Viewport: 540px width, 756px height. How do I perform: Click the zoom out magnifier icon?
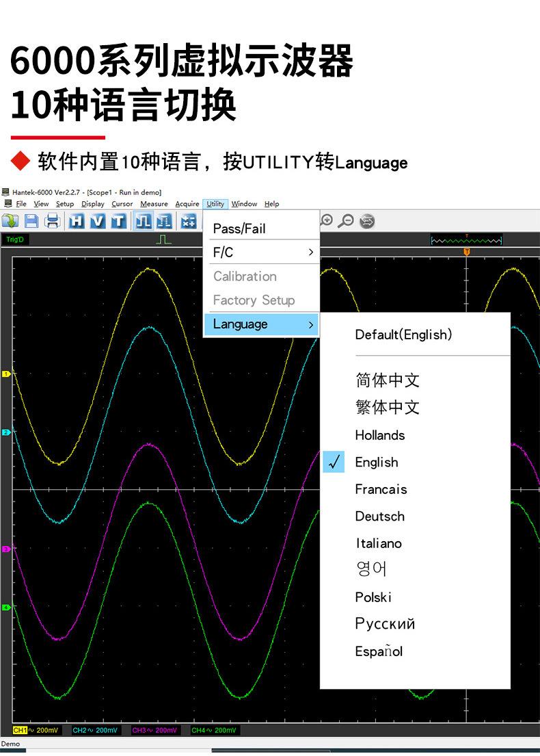click(347, 220)
